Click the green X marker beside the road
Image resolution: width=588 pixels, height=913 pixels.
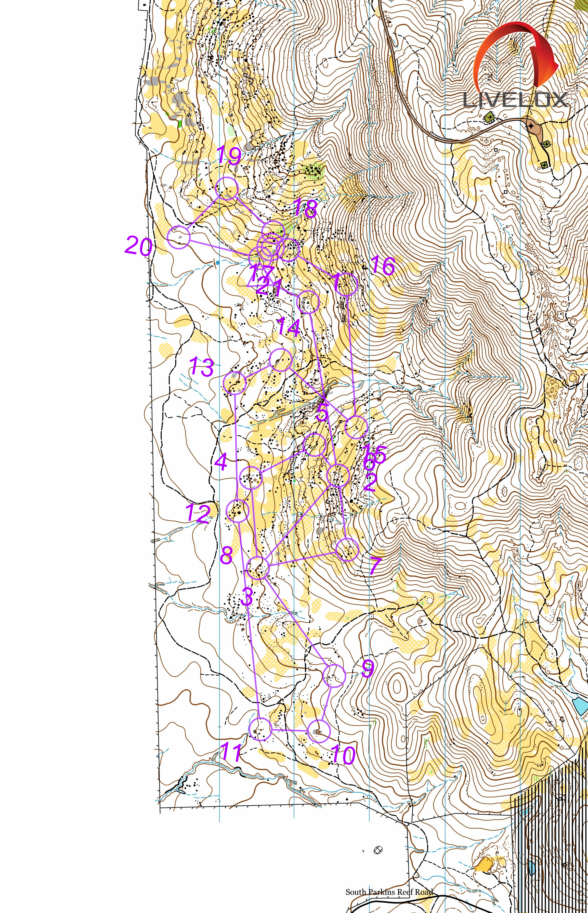coord(489,117)
